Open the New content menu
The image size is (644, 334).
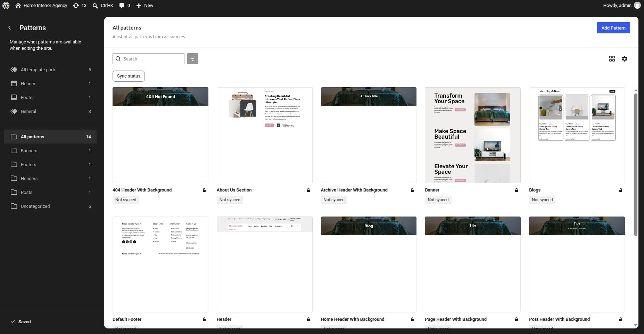point(145,6)
